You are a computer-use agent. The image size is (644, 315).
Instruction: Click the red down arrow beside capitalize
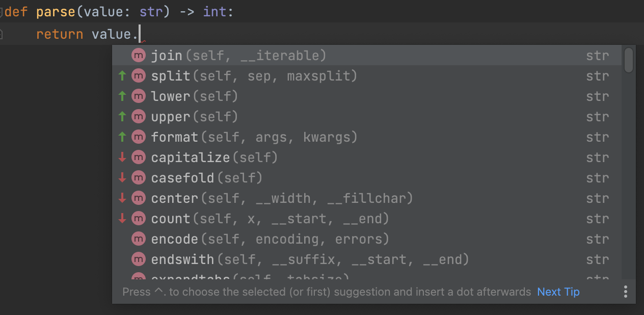click(122, 157)
